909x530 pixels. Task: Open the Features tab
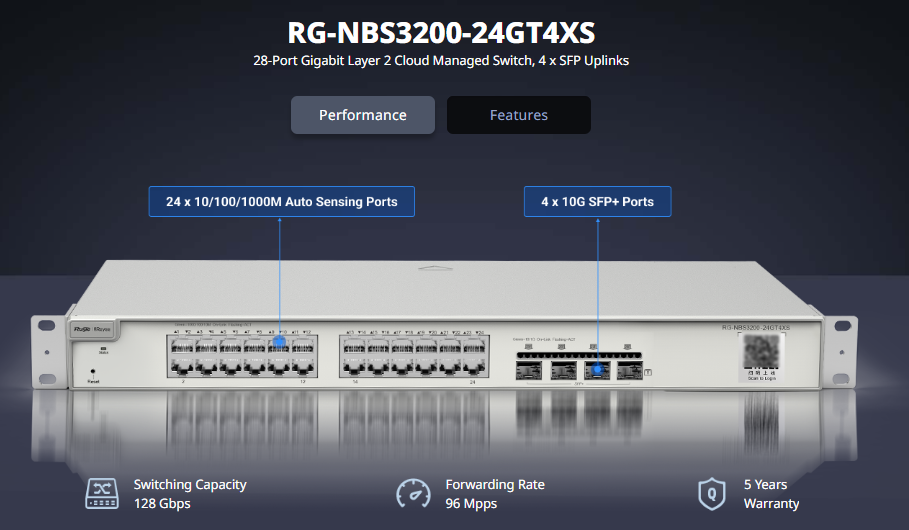point(519,115)
